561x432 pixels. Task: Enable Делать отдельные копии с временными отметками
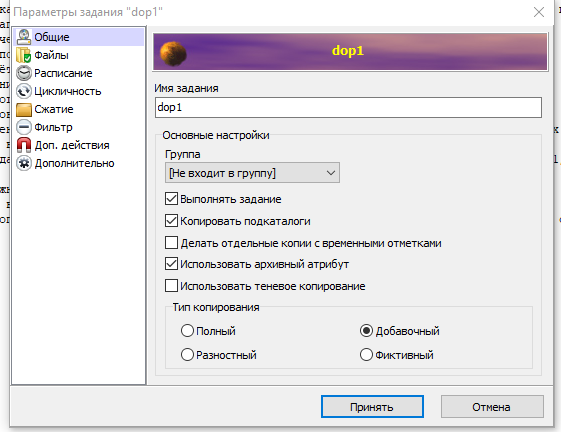click(x=171, y=243)
